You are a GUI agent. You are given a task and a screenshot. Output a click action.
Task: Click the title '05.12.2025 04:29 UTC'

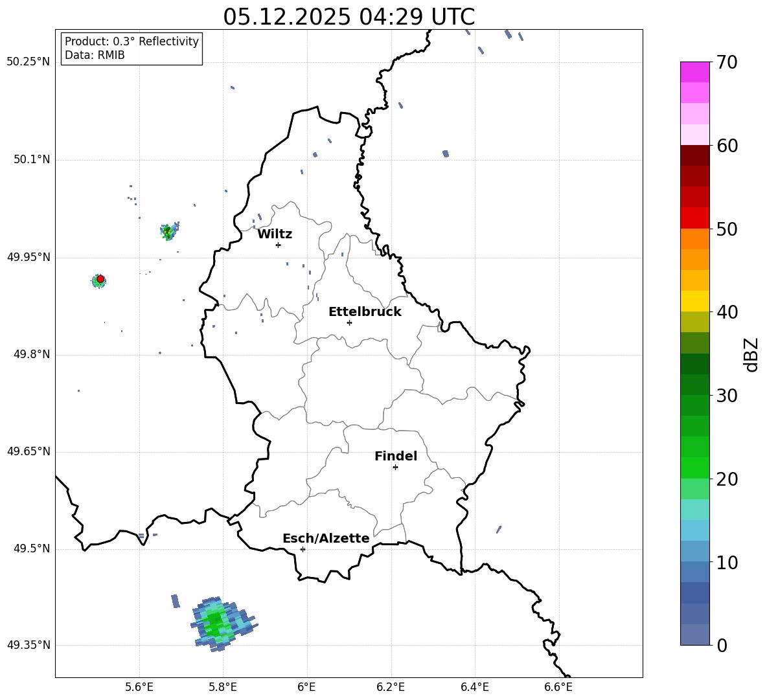click(x=349, y=17)
